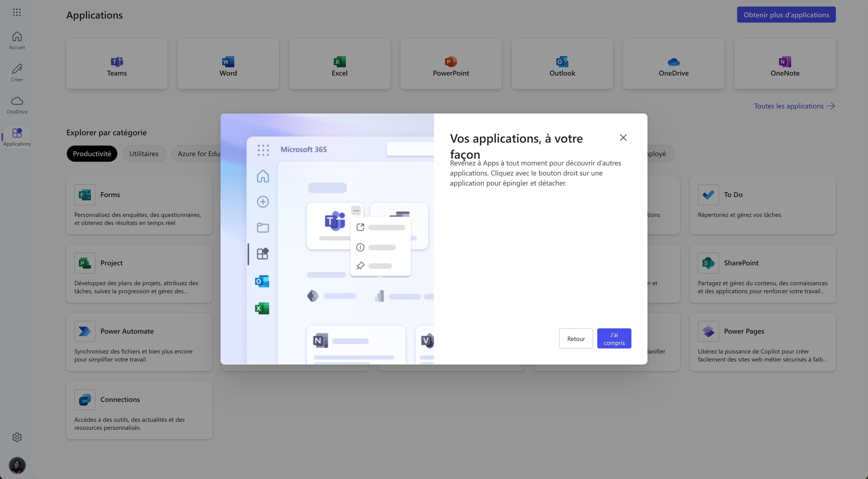
Task: Click 'Répertoriez et gérez vos tâches' description
Action: 740,215
